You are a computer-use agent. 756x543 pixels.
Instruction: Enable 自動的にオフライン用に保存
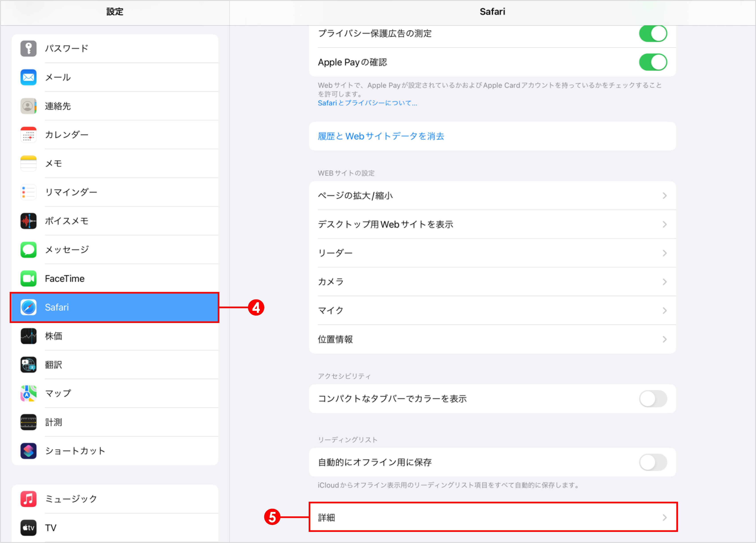pos(653,462)
